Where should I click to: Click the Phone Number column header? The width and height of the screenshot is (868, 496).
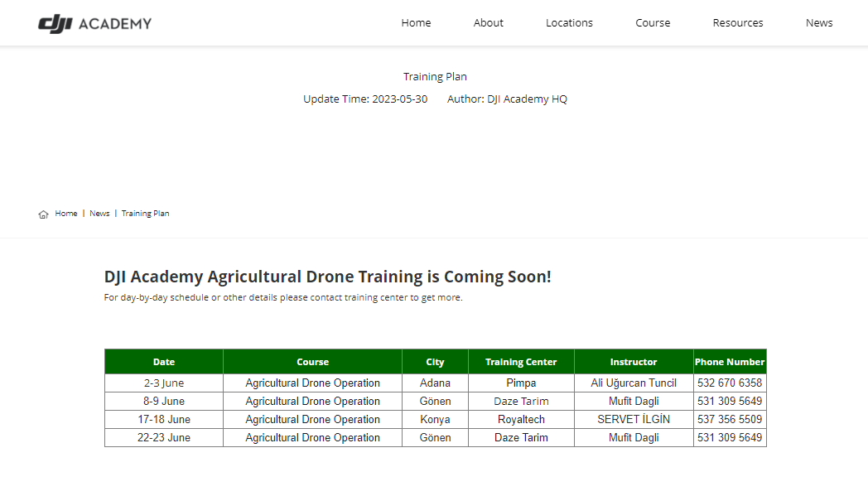[730, 362]
